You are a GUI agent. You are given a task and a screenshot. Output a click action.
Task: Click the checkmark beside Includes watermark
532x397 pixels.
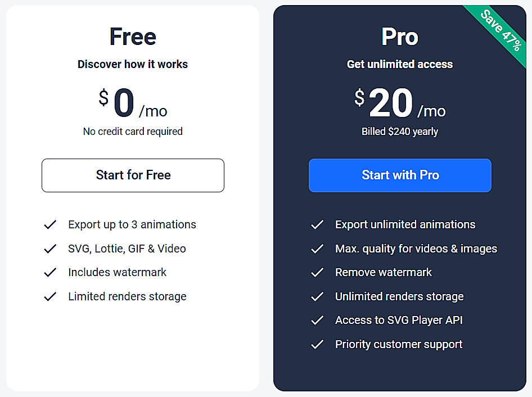pos(50,272)
